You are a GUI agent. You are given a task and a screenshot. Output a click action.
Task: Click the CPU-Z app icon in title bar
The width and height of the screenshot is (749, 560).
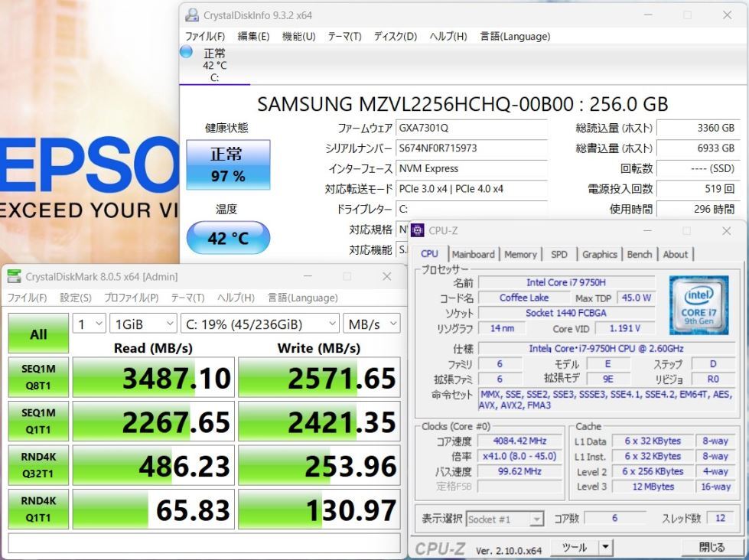[x=417, y=230]
